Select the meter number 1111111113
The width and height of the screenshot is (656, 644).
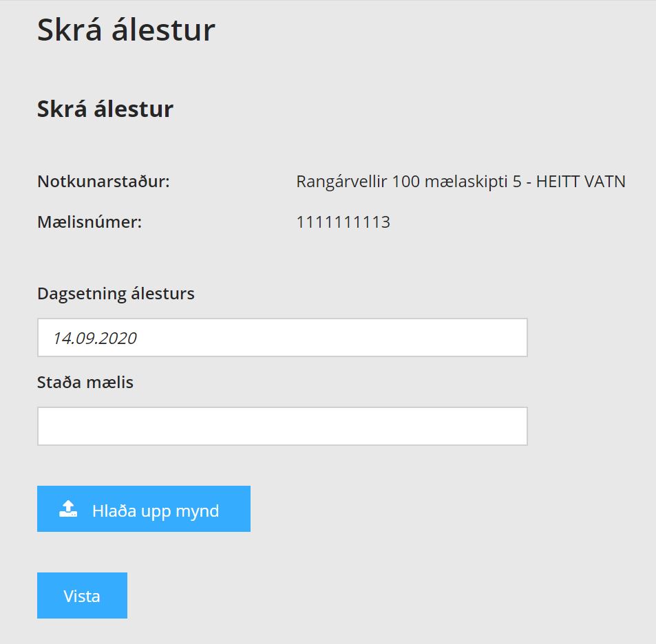(343, 222)
